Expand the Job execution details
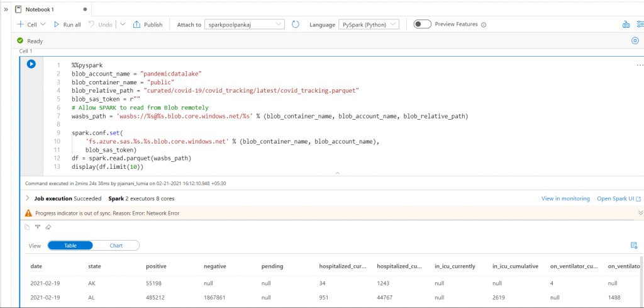The image size is (644, 308). [28, 198]
